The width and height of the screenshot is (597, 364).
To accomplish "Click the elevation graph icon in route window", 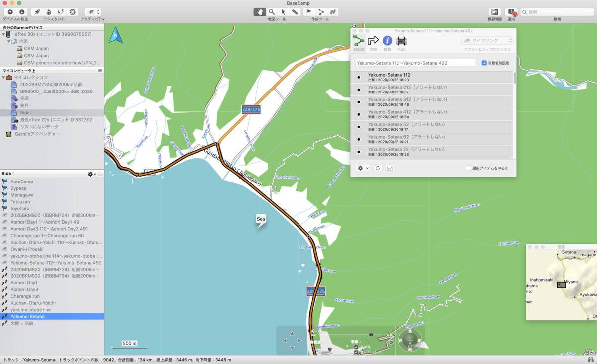I will point(390,168).
